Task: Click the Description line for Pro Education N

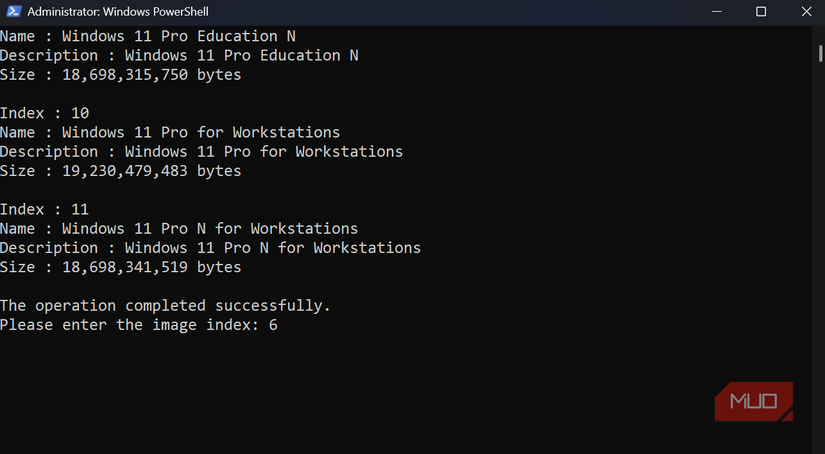Action: coord(179,55)
